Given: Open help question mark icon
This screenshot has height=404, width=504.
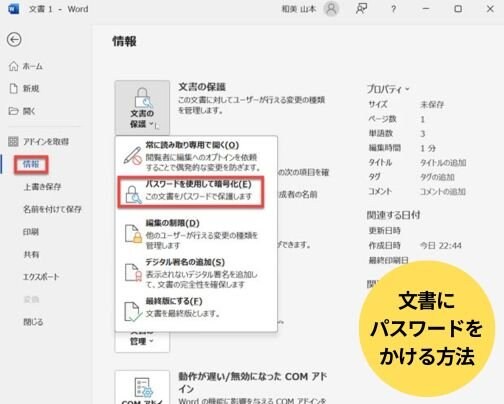Looking at the screenshot, I should click(393, 9).
